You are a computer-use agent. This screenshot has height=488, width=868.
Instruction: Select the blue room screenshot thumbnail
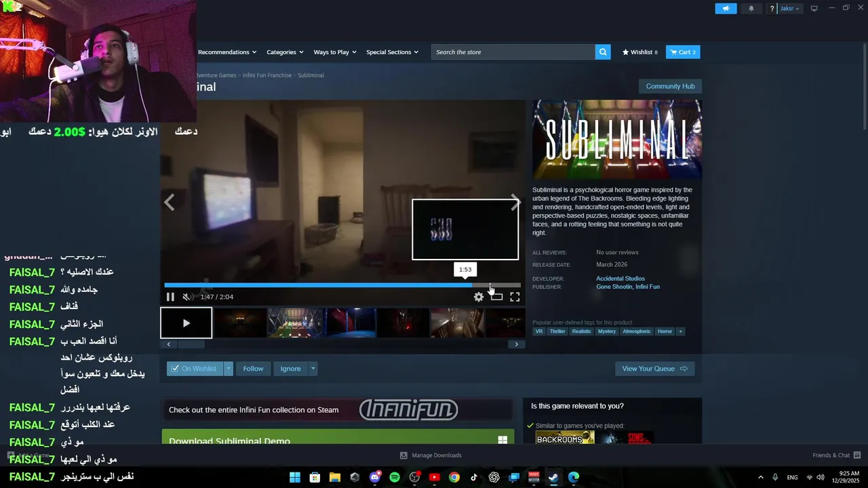(349, 323)
